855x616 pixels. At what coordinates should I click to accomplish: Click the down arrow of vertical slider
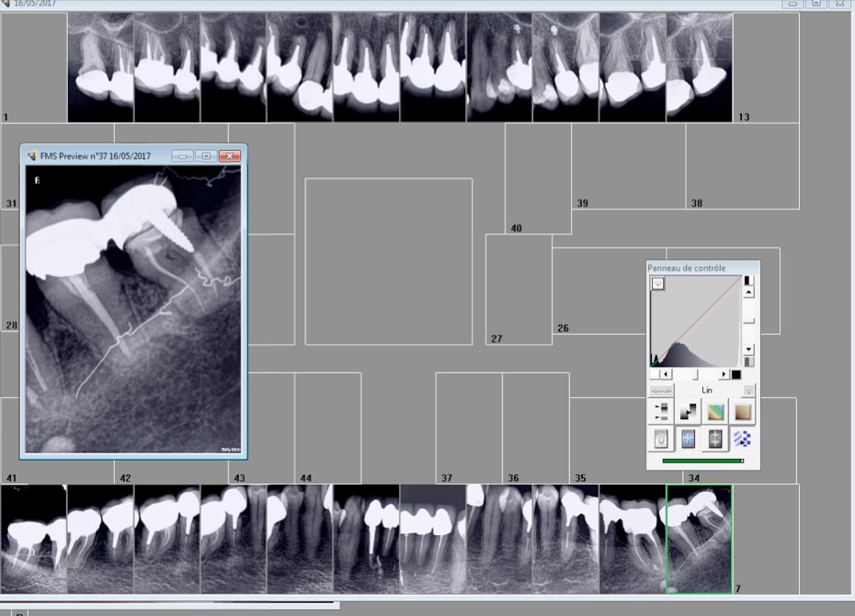(748, 349)
